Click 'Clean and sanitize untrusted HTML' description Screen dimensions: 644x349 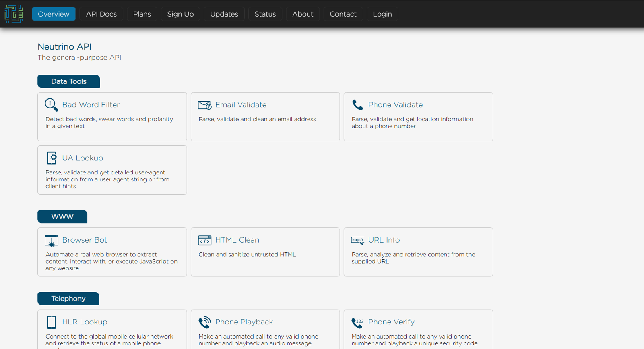coord(247,255)
